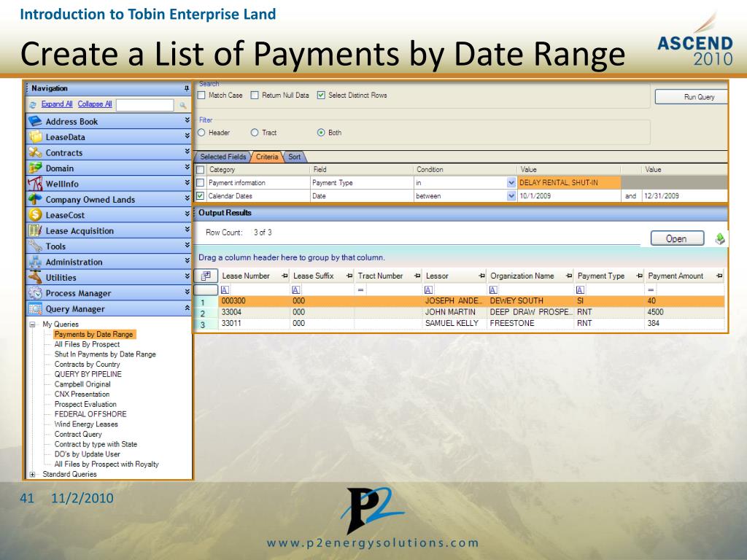This screenshot has width=747, height=560.
Task: Click the Process Manager gear icon
Action: (35, 293)
